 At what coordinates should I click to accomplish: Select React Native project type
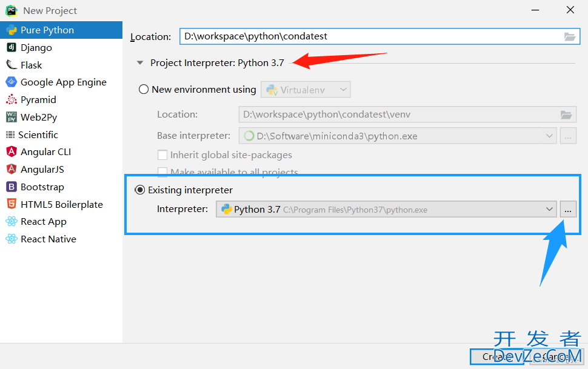coord(61,239)
